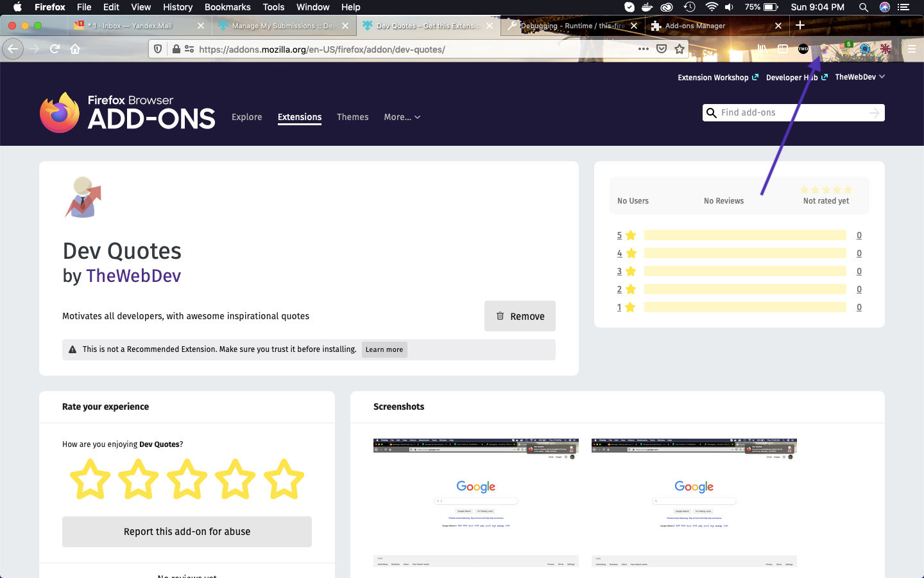Open page actions three-dot menu

[643, 49]
